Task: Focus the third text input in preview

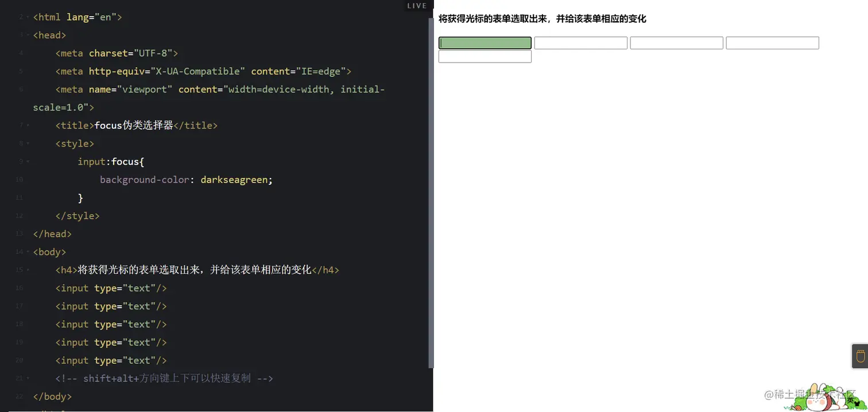Action: coord(677,43)
